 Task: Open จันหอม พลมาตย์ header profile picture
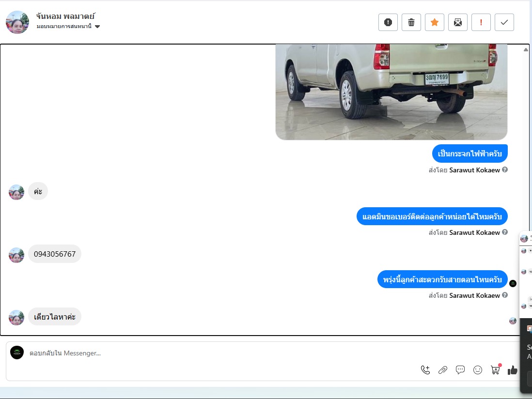pyautogui.click(x=17, y=22)
